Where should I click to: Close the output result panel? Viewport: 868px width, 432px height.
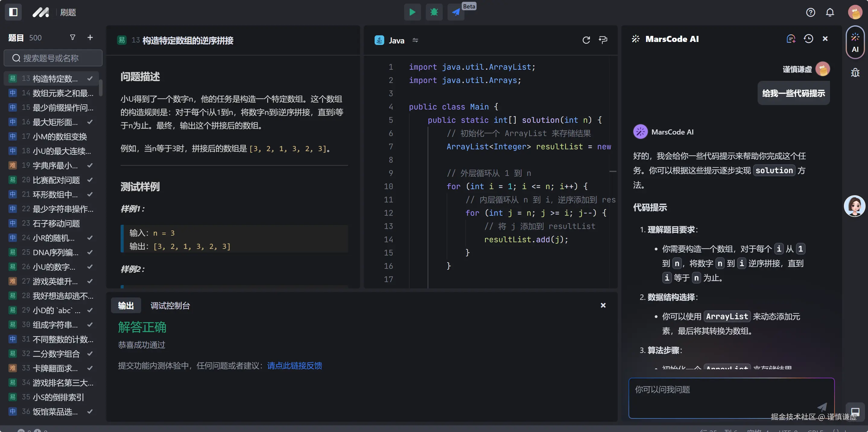coord(603,305)
